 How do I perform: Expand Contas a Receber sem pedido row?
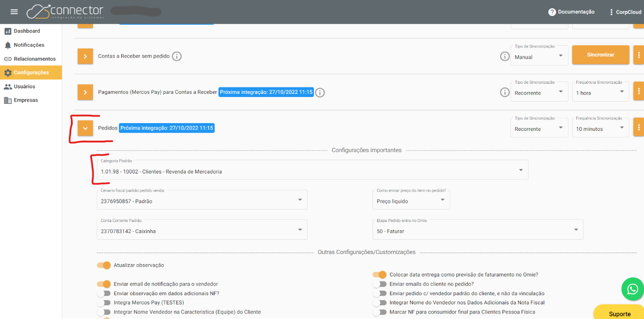[x=85, y=56]
